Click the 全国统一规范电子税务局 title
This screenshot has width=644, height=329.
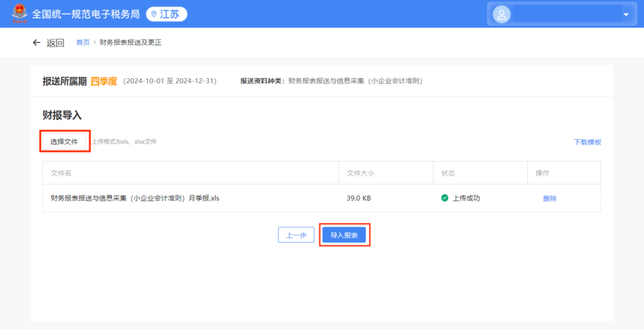pos(86,14)
